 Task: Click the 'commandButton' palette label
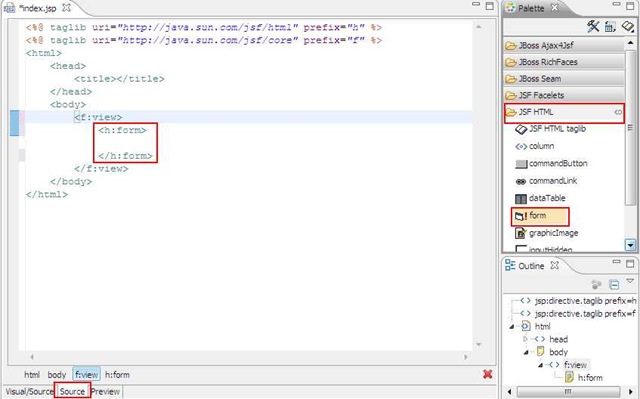click(558, 163)
